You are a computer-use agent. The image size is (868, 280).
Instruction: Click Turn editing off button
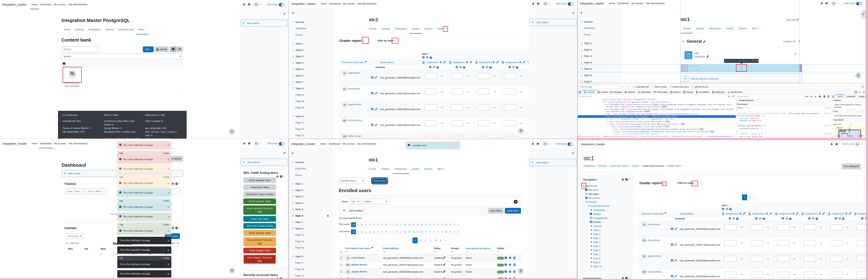851,166
